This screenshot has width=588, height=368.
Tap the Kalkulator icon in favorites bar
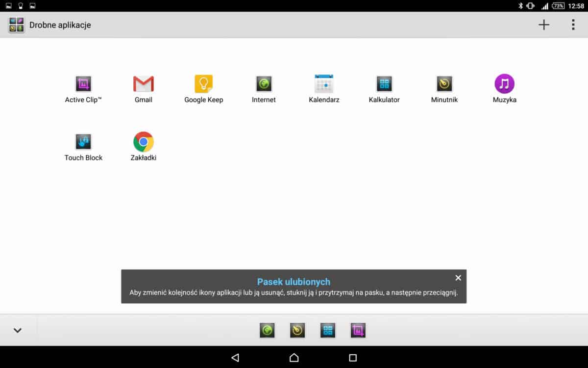coord(328,330)
